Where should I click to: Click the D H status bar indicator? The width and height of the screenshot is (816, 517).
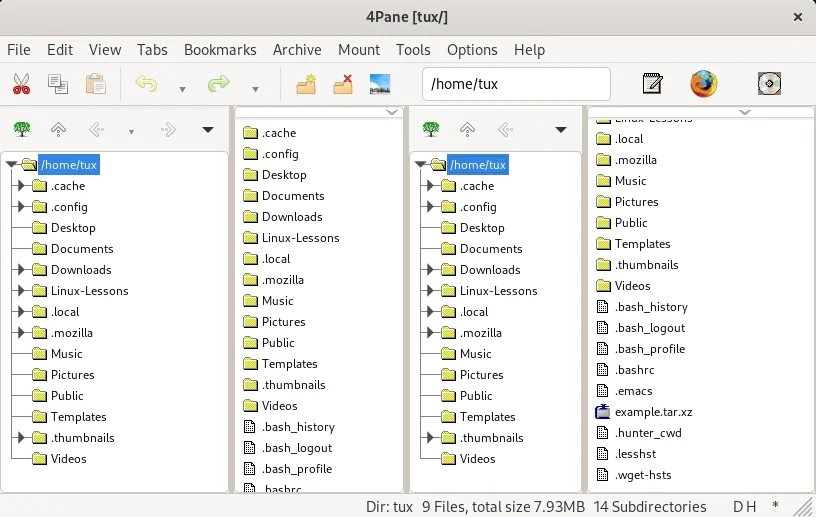tap(744, 507)
